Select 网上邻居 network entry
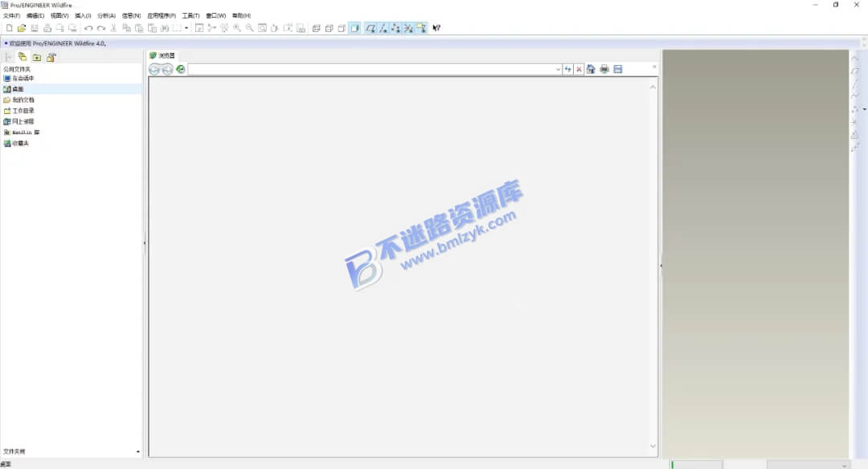Viewport: 868px width, 469px height. pyautogui.click(x=18, y=122)
